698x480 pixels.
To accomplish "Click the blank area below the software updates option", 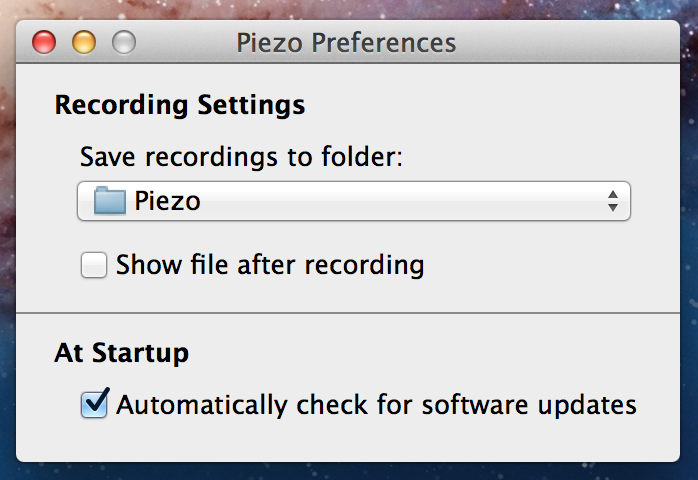I will pyautogui.click(x=348, y=441).
